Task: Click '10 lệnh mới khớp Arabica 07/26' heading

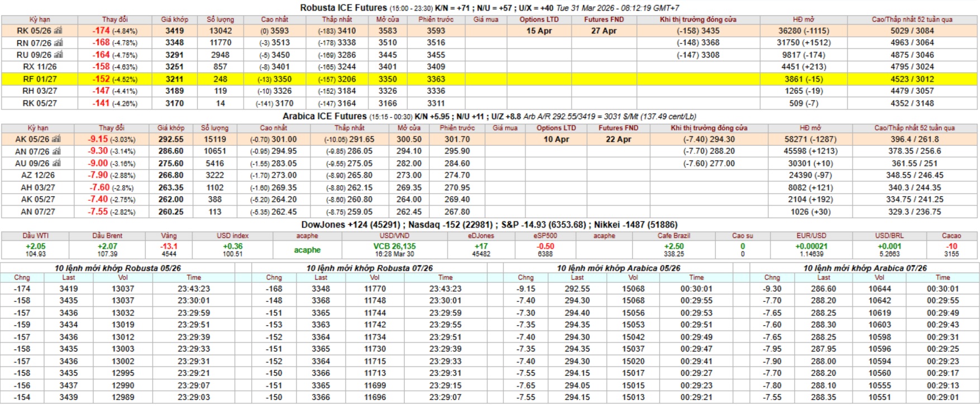Action: point(864,268)
